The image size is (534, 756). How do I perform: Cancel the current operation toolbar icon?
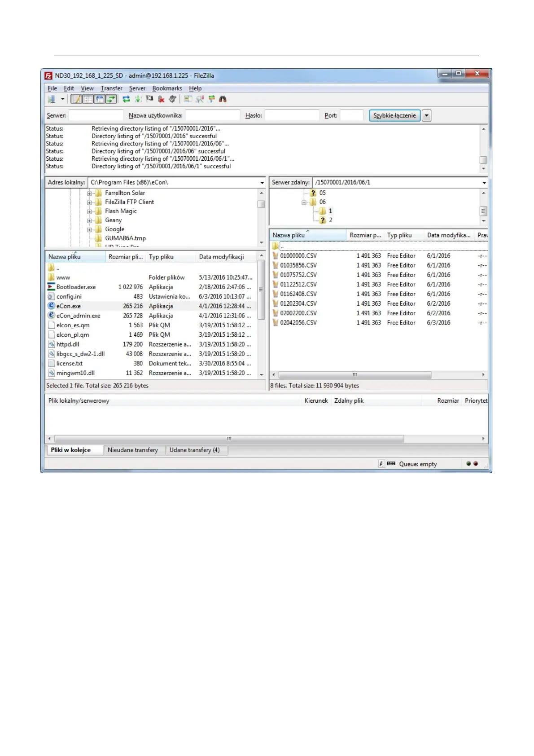[x=149, y=99]
